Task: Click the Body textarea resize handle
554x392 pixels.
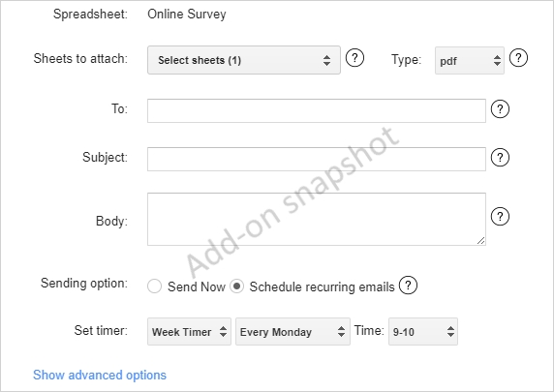Action: point(480,240)
